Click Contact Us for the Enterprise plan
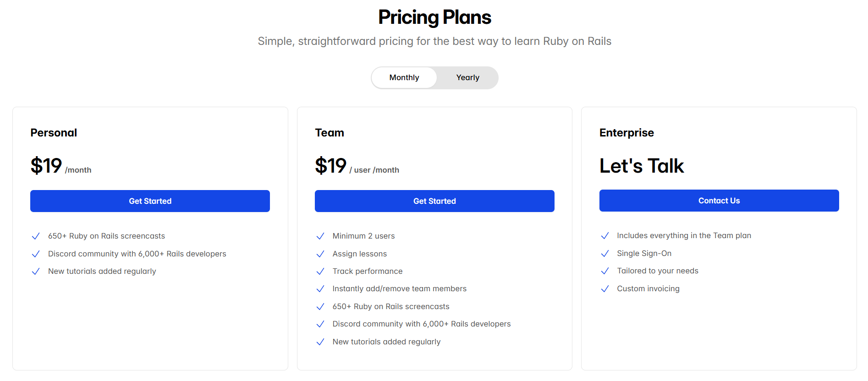This screenshot has width=868, height=381. [719, 201]
